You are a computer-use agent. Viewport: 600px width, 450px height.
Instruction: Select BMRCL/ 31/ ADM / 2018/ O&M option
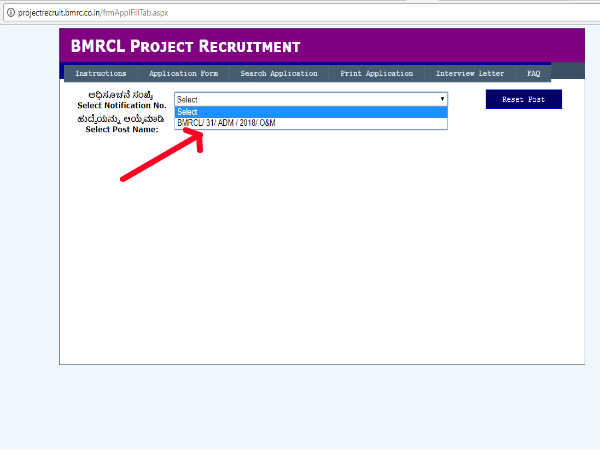[x=311, y=123]
